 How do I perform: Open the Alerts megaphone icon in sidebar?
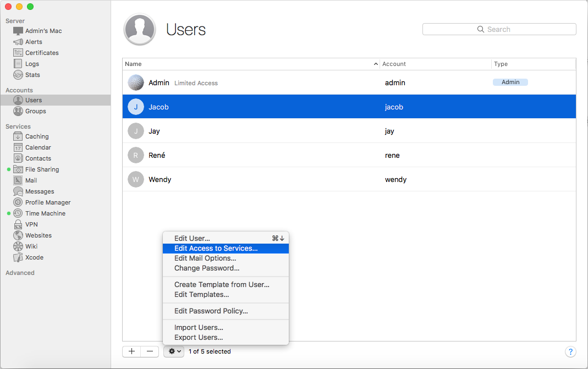(18, 42)
